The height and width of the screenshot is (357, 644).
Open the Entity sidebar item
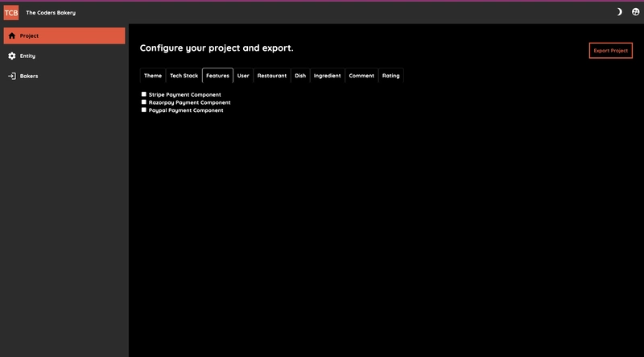click(64, 56)
